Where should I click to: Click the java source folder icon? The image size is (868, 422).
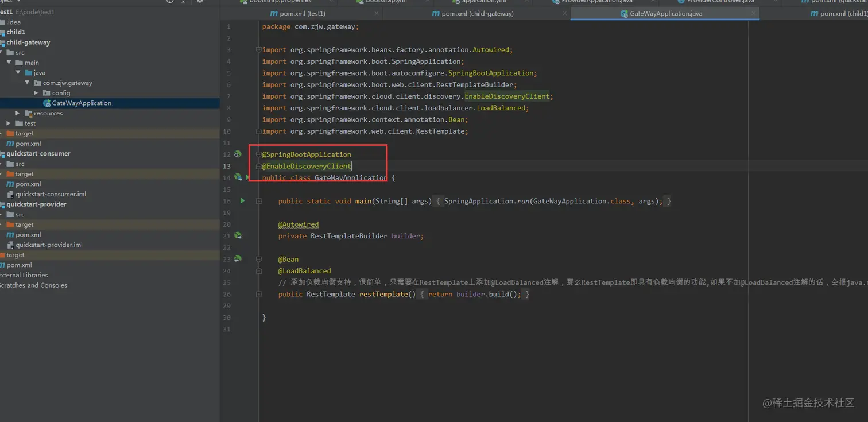coord(28,73)
